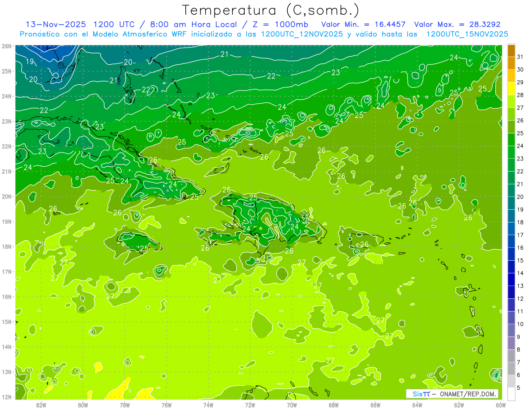Click the '7' label on the color scale

pyautogui.click(x=519, y=362)
